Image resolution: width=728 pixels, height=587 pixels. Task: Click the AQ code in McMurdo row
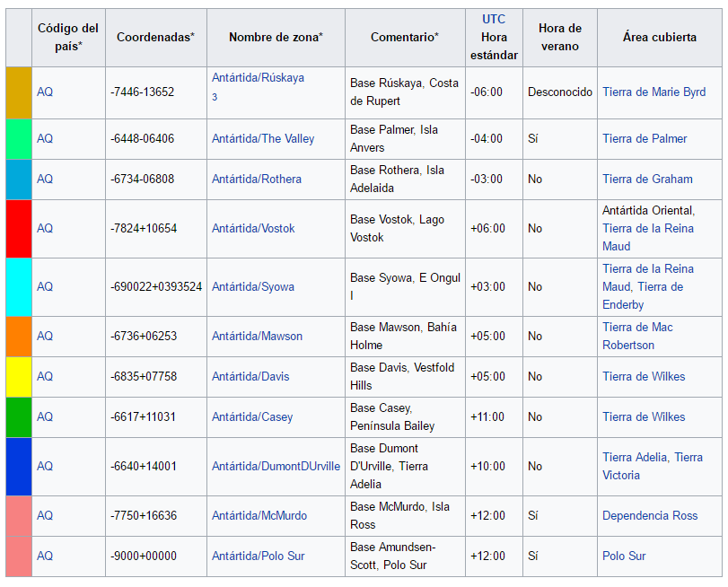[x=45, y=515]
